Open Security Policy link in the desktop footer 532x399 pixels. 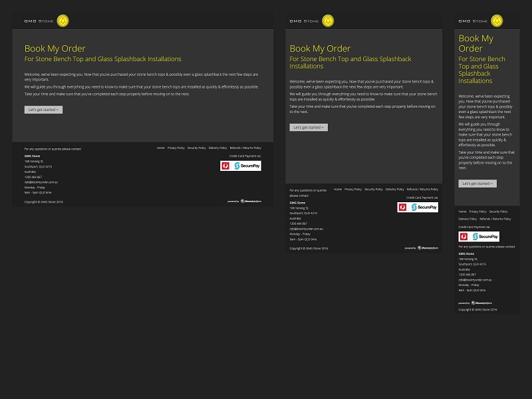click(x=196, y=148)
